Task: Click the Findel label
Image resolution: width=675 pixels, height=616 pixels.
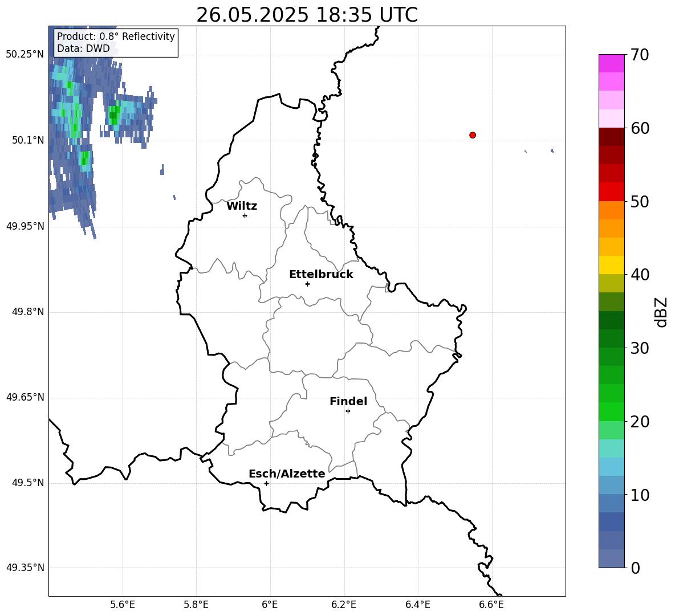Action: 348,401
